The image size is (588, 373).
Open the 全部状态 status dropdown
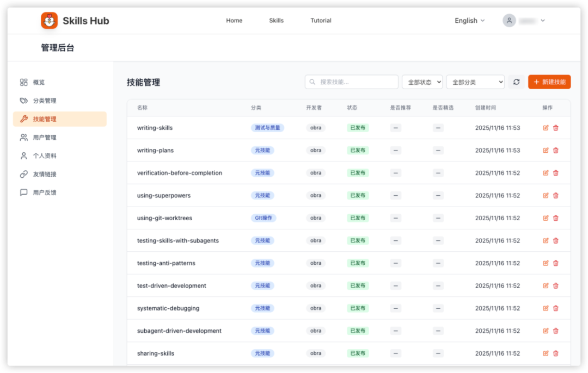pos(422,82)
